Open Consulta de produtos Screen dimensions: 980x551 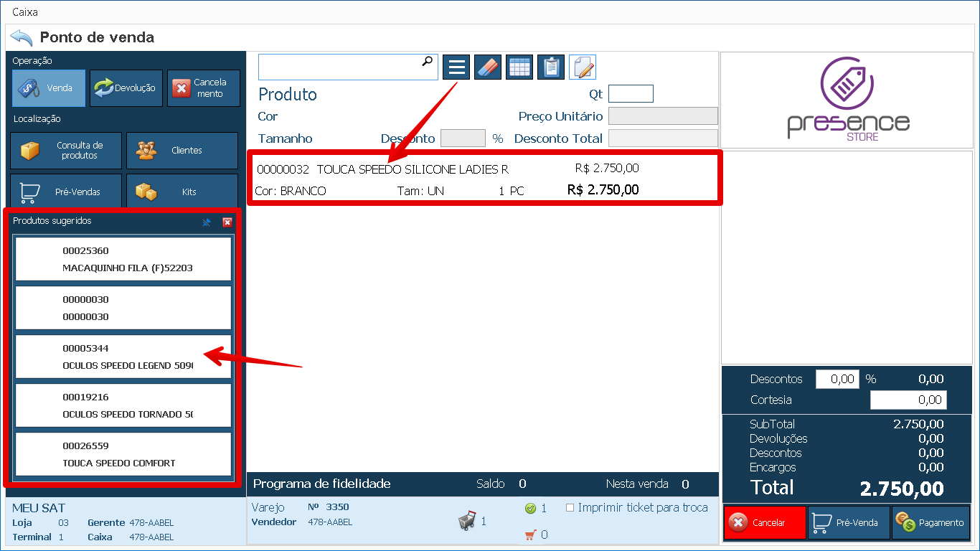pyautogui.click(x=66, y=151)
